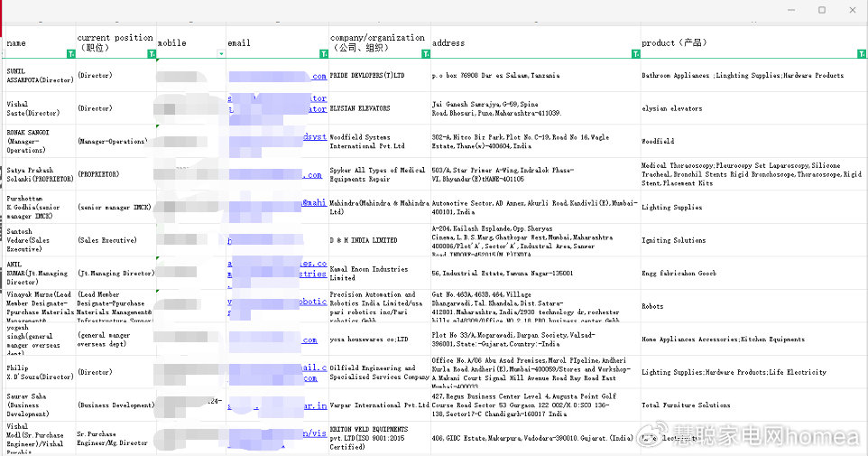Viewport: 868px width, 456px height.
Task: Select the '(Sales Executive)' position cell
Action: (x=116, y=240)
